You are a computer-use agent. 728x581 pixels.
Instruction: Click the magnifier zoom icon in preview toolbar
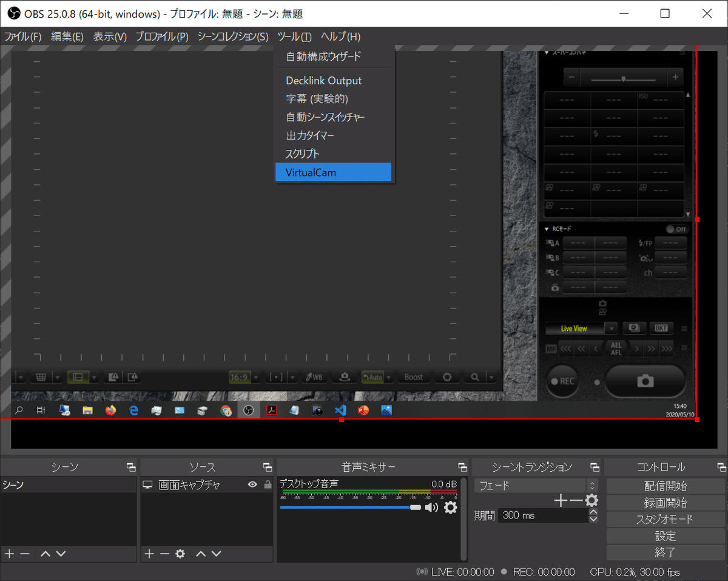pos(474,377)
